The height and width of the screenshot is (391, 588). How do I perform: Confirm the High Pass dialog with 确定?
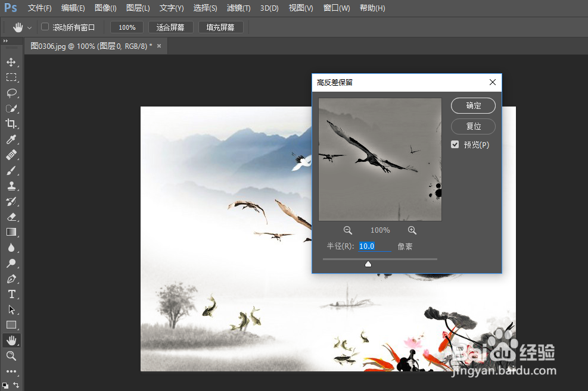click(x=472, y=105)
